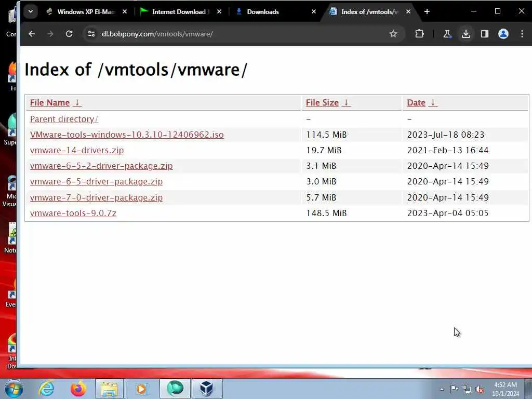Open the Extensions puzzle icon

point(419,34)
